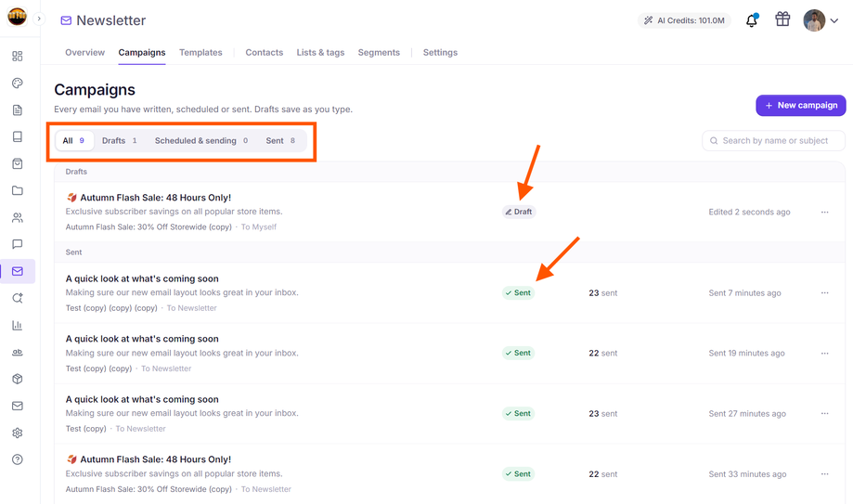
Task: Open campaign named Test (copy) To Newsletter
Action: click(142, 399)
